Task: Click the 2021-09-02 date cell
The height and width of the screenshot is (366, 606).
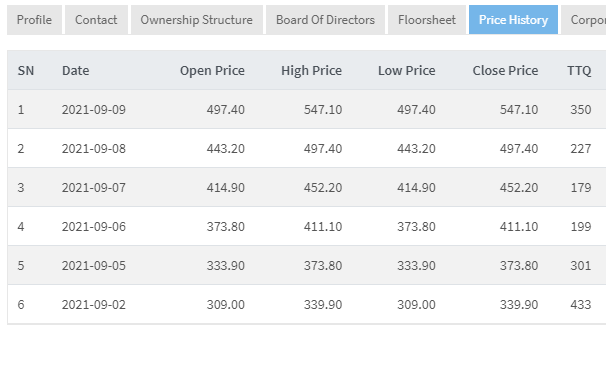Action: pos(94,305)
